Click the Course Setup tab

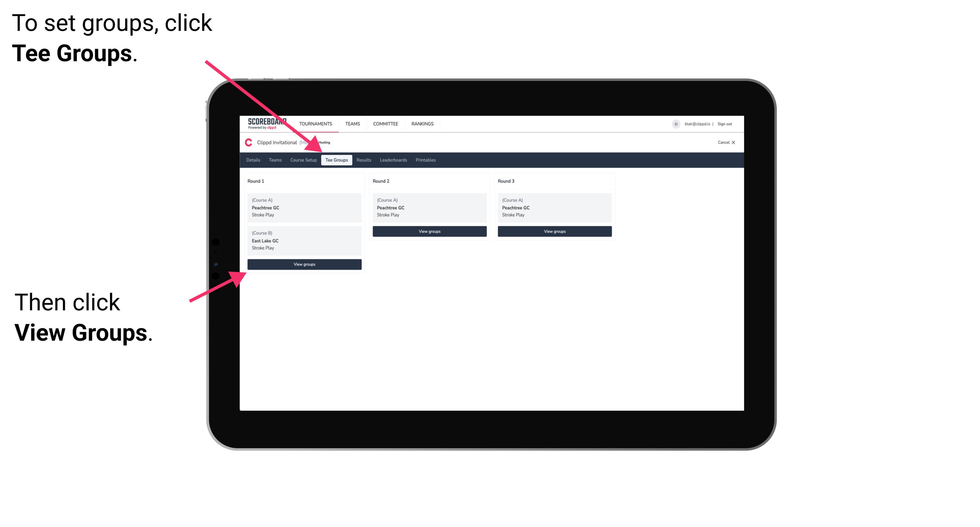(303, 160)
